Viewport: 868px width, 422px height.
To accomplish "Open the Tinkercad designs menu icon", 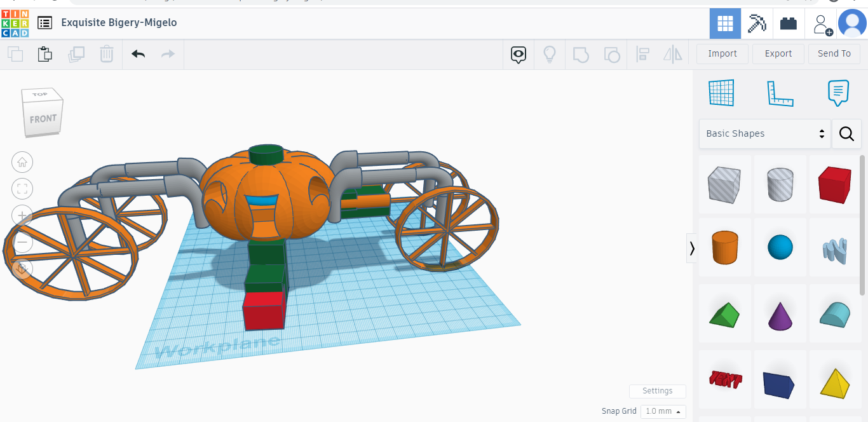I will (x=44, y=22).
